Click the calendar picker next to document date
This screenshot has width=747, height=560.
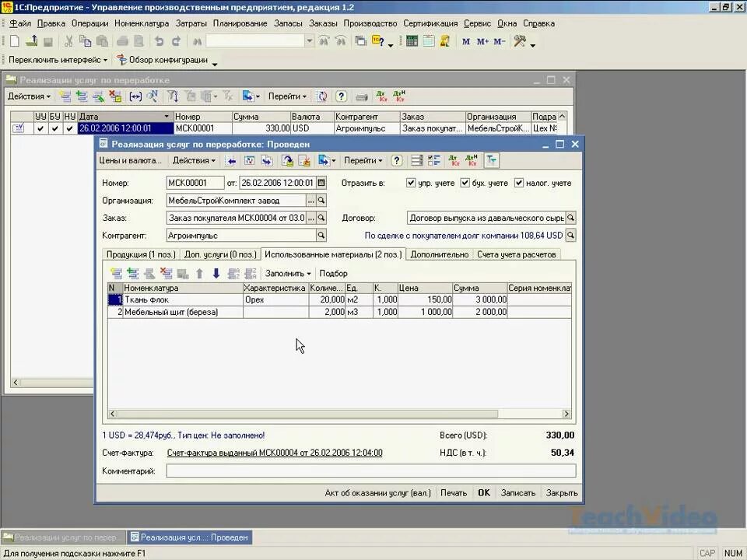click(x=321, y=183)
